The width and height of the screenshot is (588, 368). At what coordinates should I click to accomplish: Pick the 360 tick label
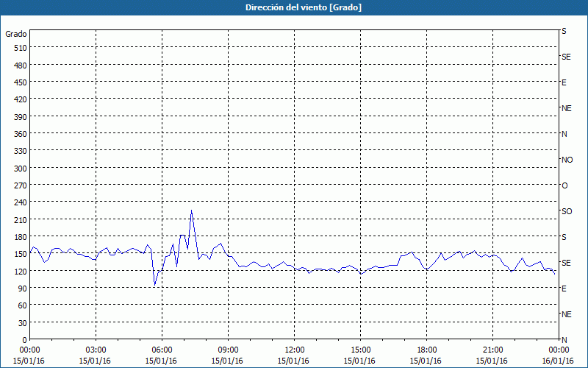pos(21,134)
